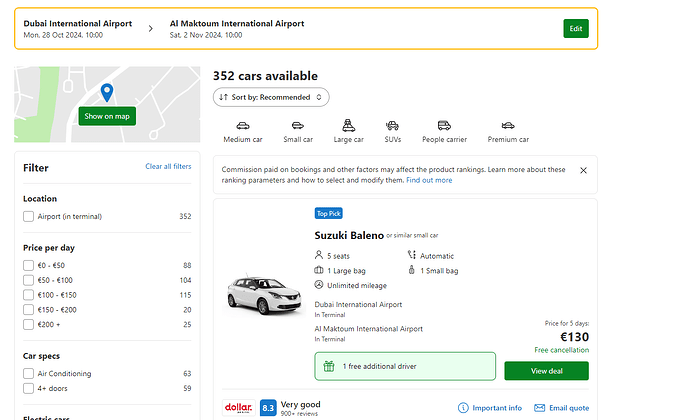This screenshot has width=690, height=420.
Task: Click the 1 Small bag icon
Action: [x=411, y=270]
